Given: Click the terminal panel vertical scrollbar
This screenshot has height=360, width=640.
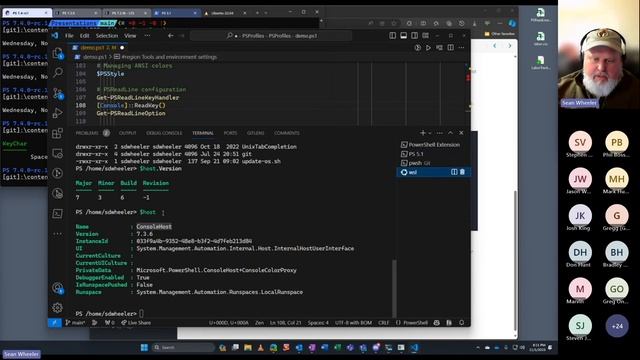Looking at the screenshot, I should pos(394,288).
